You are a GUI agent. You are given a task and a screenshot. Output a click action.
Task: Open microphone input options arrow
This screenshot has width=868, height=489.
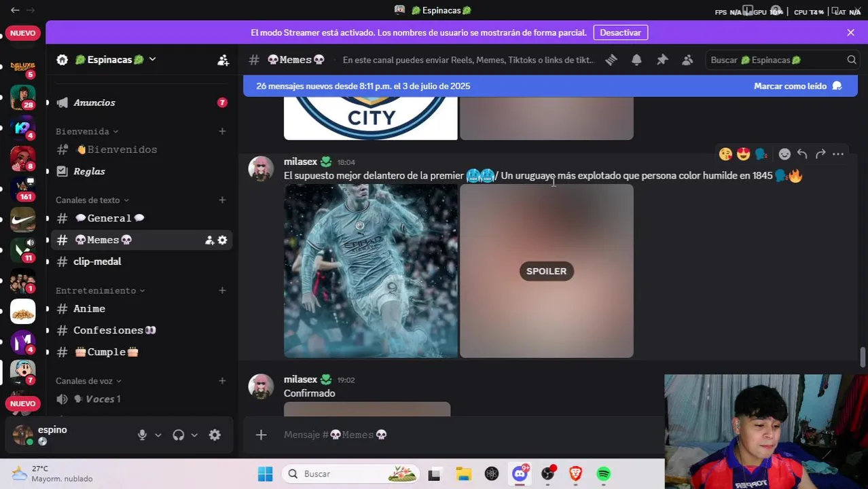(x=158, y=435)
